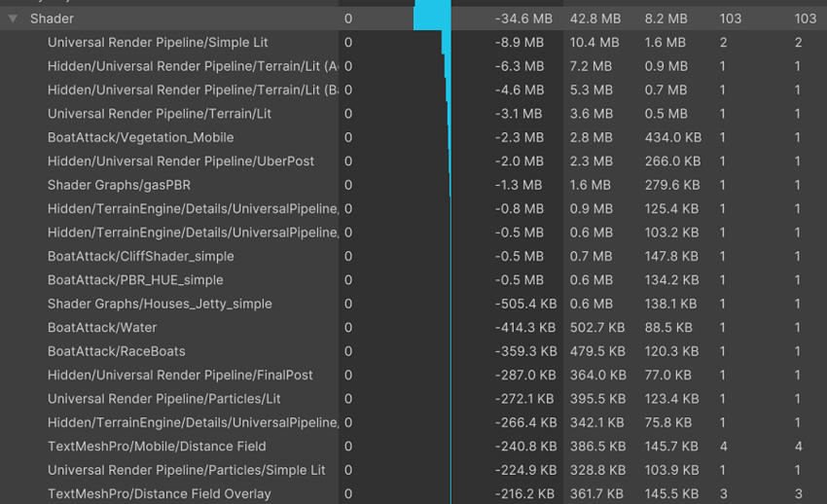
Task: Select Universal Render Pipeline/Particles/Simple Lit row
Action: point(187,470)
